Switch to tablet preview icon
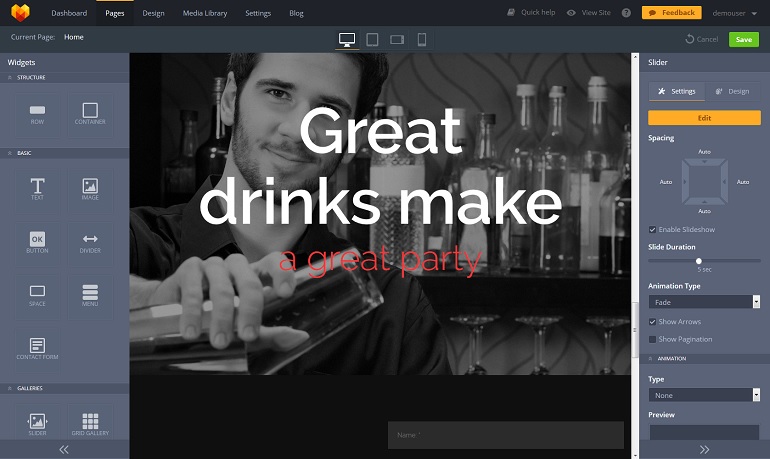 tap(372, 39)
